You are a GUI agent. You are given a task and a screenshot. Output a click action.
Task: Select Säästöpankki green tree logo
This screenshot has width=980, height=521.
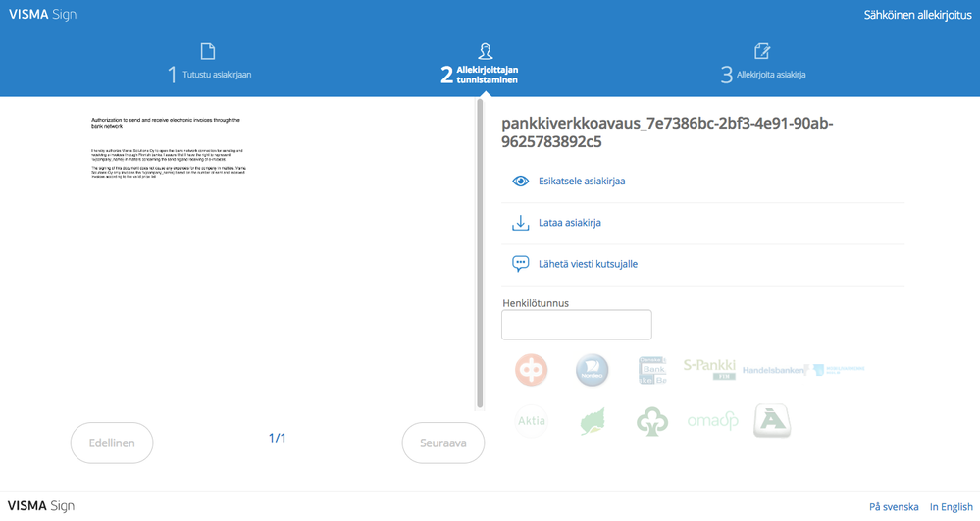pos(652,421)
